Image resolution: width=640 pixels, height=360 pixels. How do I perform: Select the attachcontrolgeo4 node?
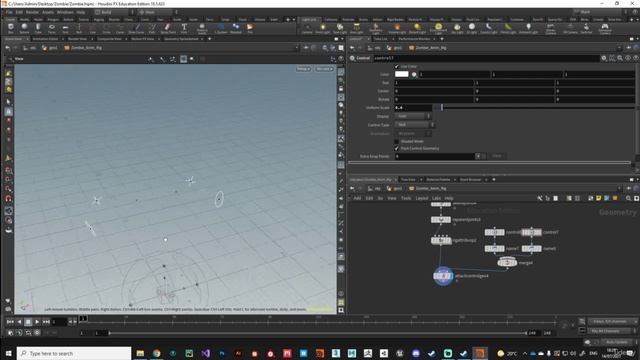pyautogui.click(x=443, y=276)
